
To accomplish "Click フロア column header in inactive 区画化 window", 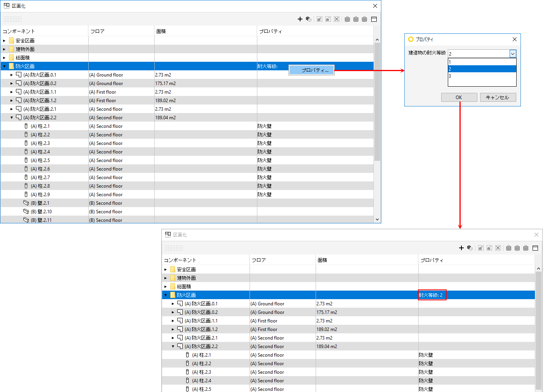I will click(283, 260).
